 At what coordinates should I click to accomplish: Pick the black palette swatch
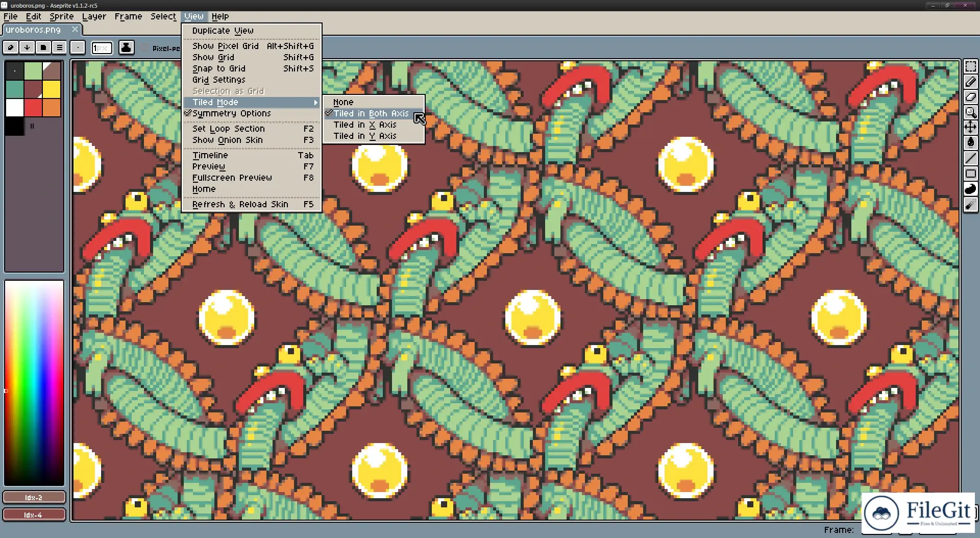click(x=15, y=126)
